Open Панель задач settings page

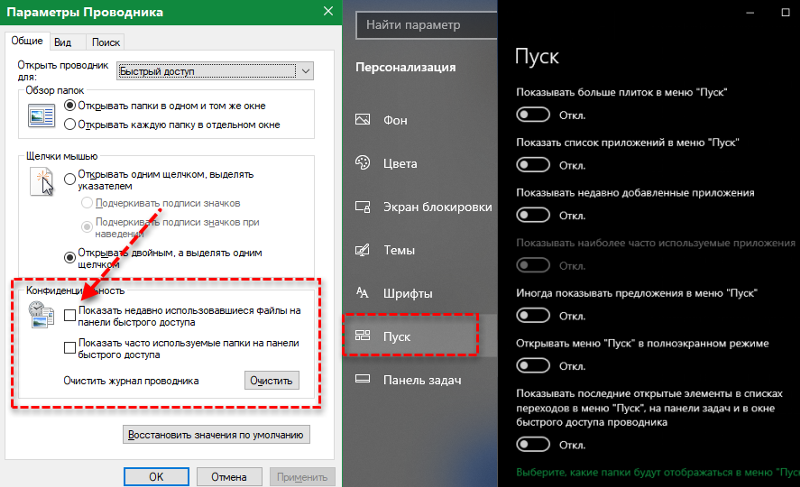pos(419,379)
